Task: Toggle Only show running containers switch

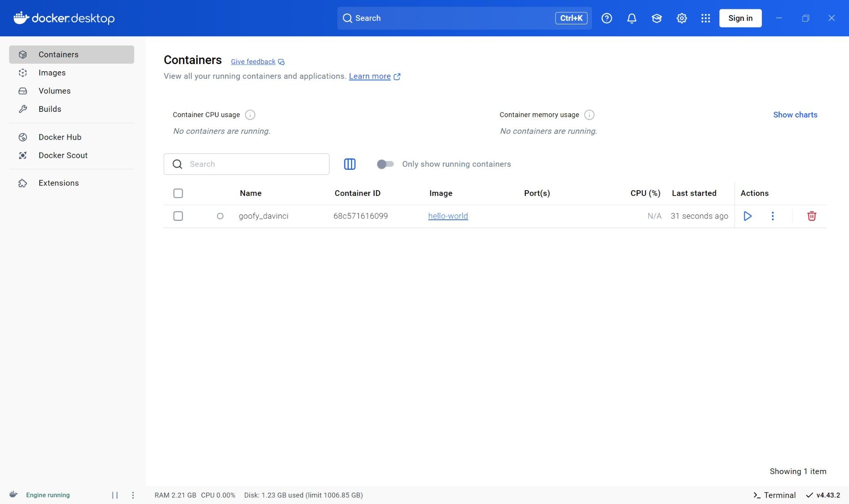Action: [385, 164]
